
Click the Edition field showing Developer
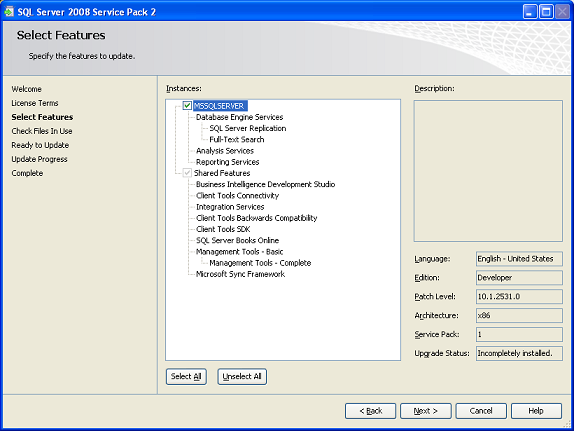tap(519, 278)
